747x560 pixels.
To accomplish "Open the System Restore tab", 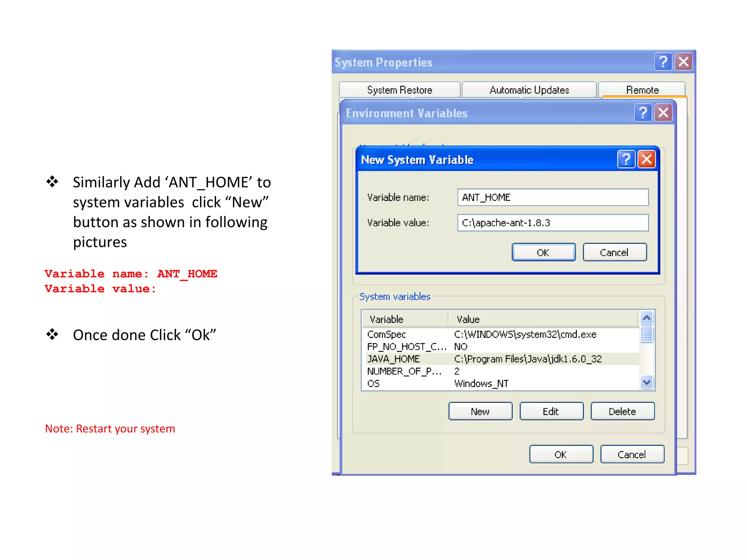I will tap(400, 90).
